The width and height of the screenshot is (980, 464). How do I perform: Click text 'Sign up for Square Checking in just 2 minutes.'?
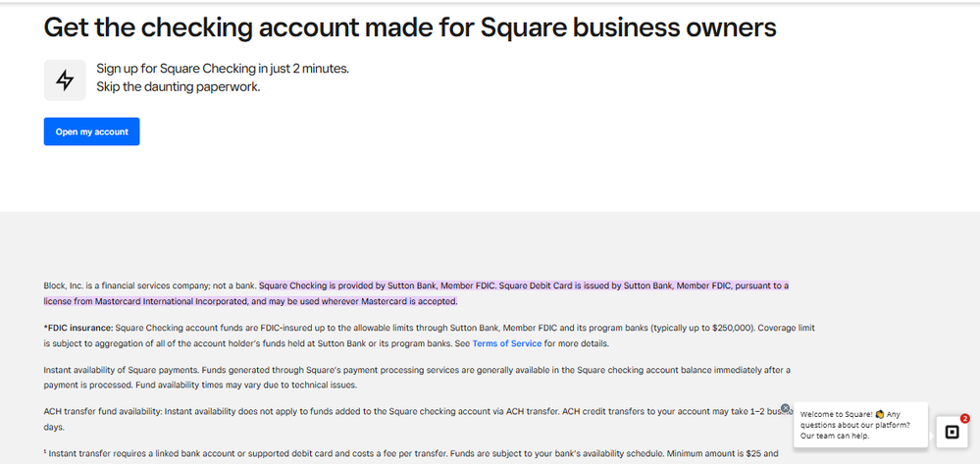[x=223, y=69]
